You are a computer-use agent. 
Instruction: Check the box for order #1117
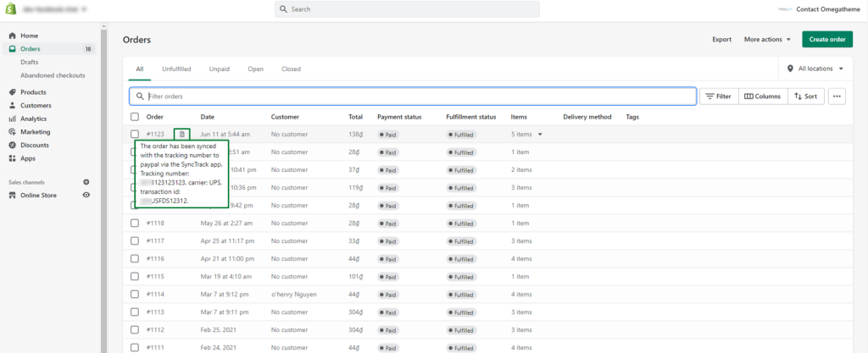click(x=135, y=240)
